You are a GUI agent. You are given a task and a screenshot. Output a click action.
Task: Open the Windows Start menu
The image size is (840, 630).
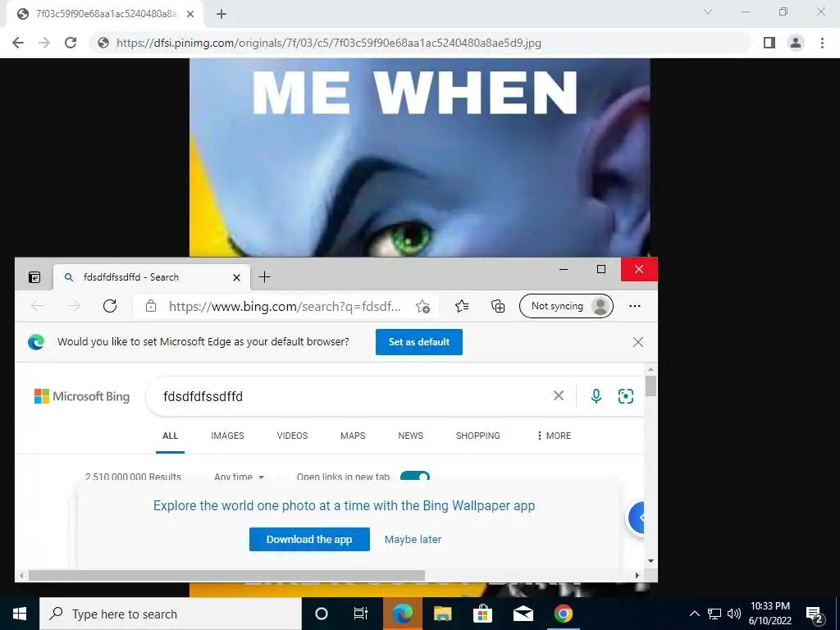tap(20, 614)
